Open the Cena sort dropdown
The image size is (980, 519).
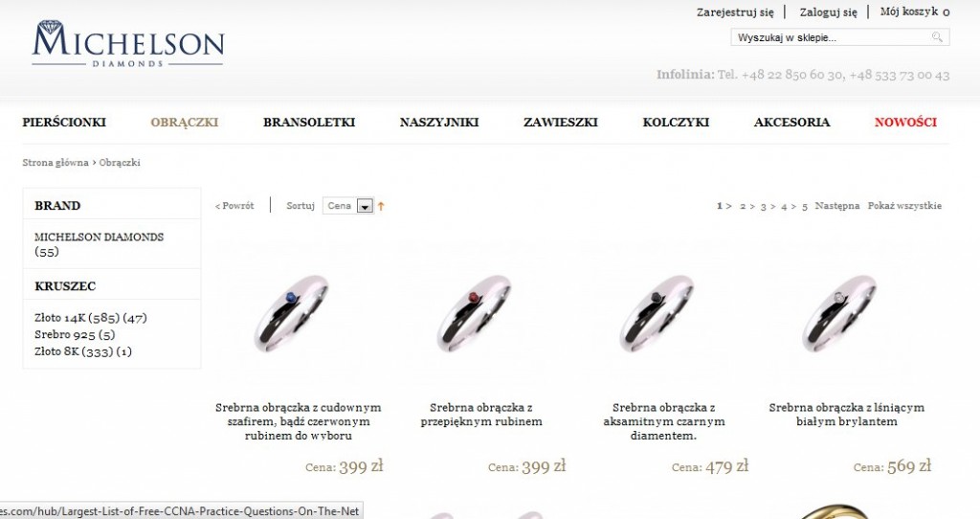click(x=348, y=206)
